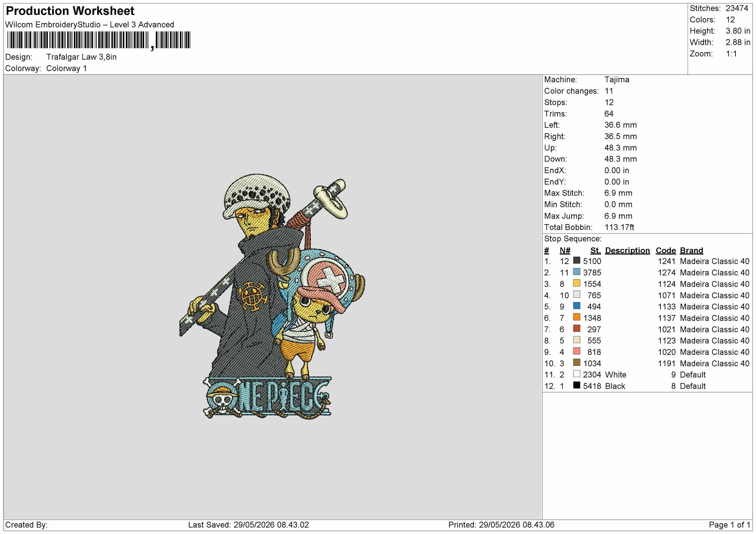Click the "White" description in row 11

[x=616, y=375]
